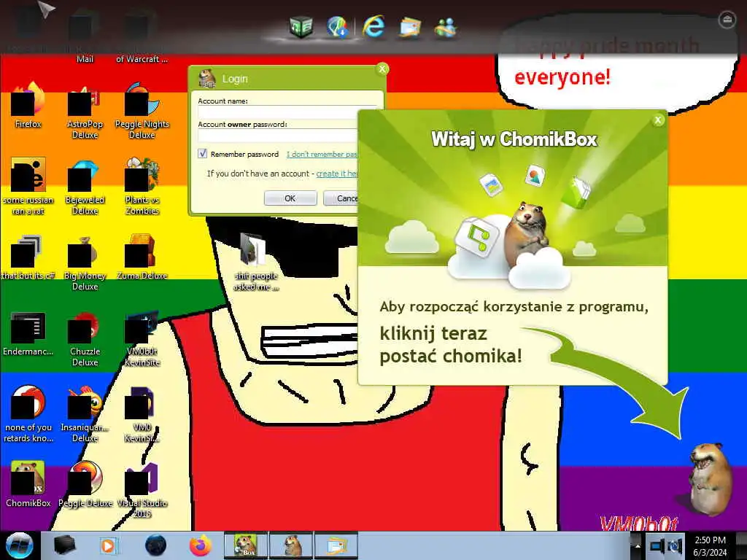Select the desktop folder icon under the Login dialog
The height and width of the screenshot is (560, 747).
pyautogui.click(x=256, y=262)
